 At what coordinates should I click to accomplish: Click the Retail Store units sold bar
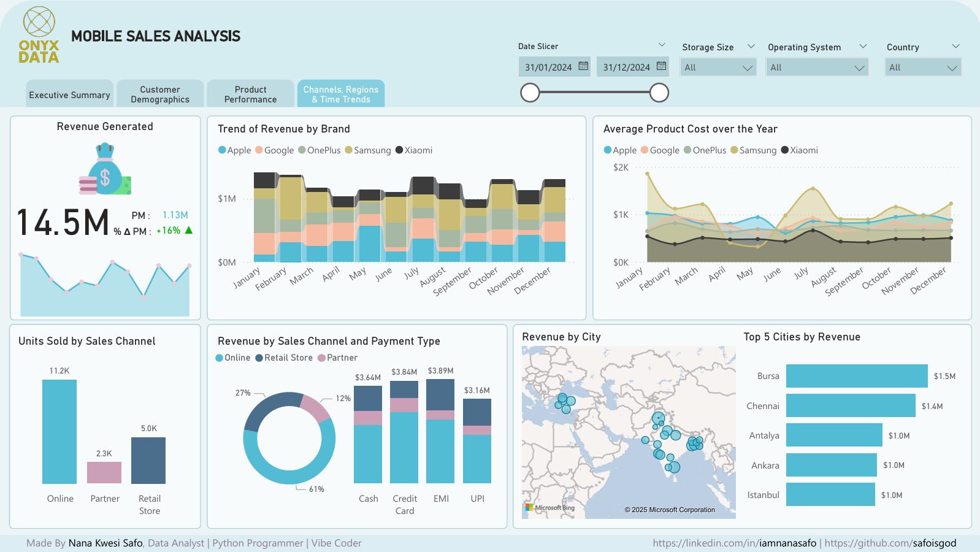pos(148,461)
